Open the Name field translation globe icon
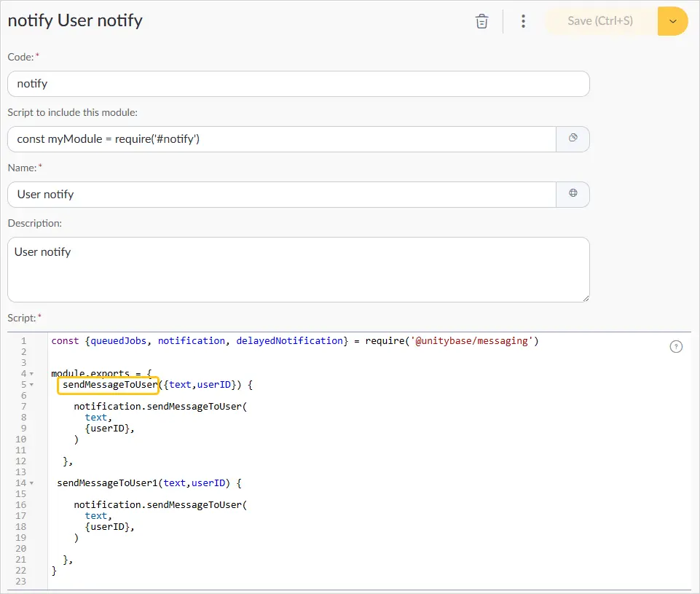 [x=573, y=193]
